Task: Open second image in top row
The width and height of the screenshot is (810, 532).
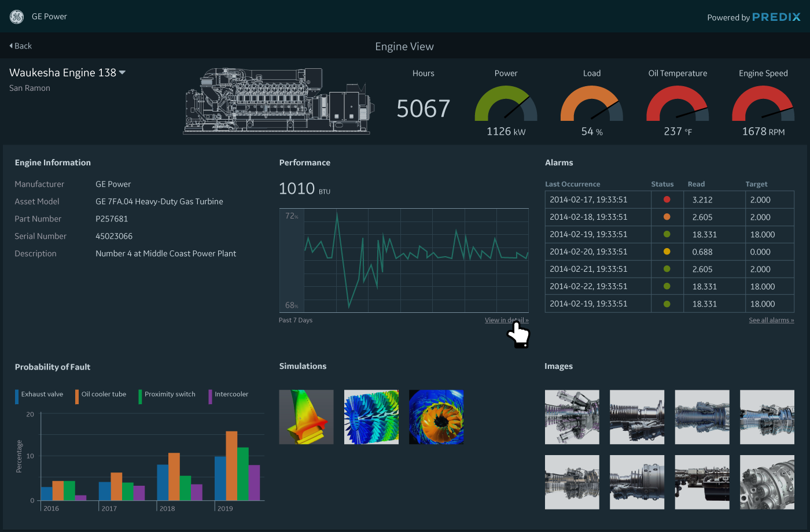Action: (x=637, y=417)
